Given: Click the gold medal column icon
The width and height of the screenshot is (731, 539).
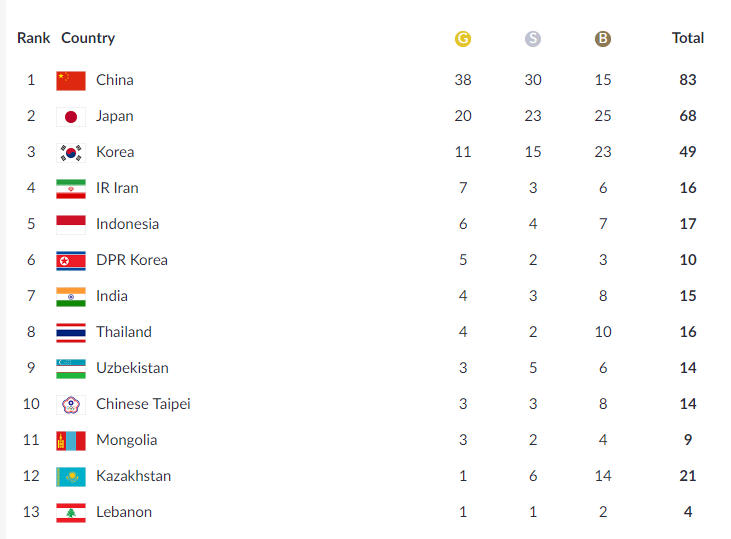Looking at the screenshot, I should 462,39.
